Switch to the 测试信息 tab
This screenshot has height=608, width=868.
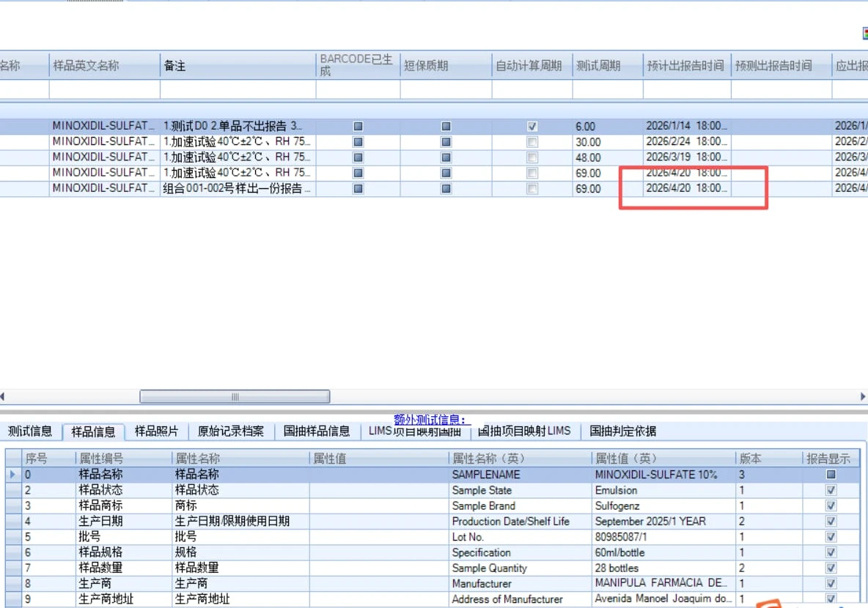tap(30, 431)
